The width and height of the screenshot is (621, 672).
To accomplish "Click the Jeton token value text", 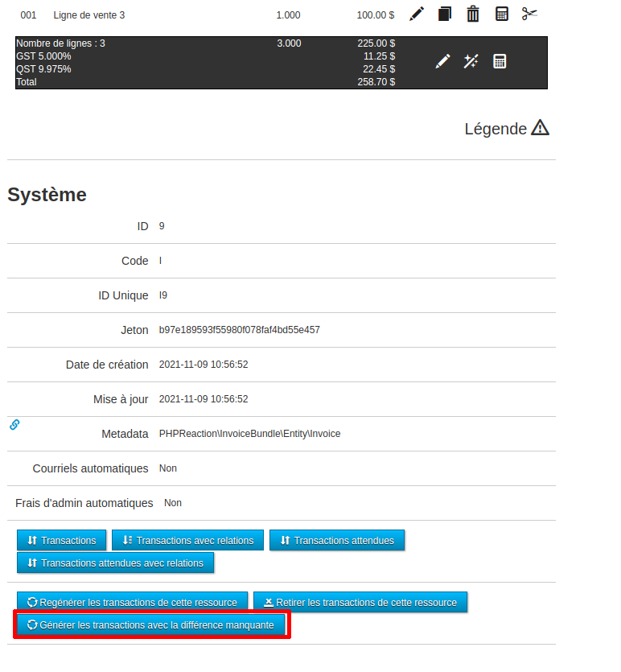I will (x=240, y=330).
